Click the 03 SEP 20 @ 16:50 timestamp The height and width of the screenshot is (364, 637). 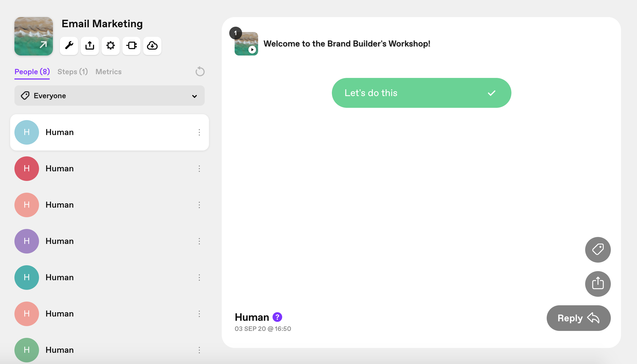(263, 329)
